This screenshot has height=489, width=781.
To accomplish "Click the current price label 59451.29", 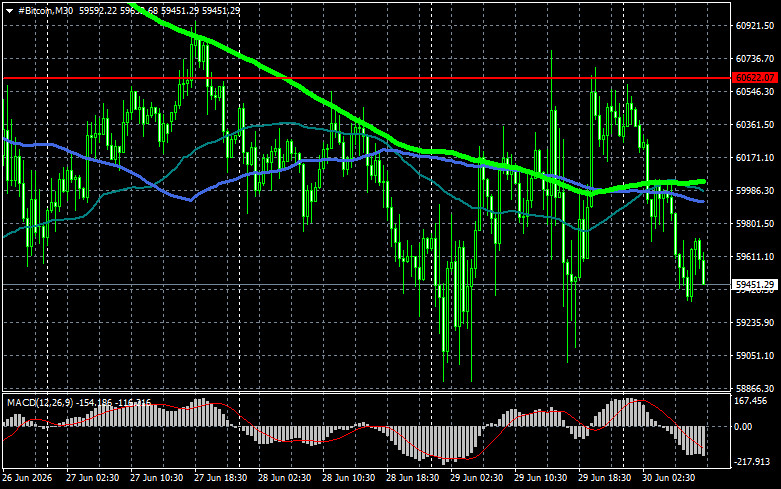I will [x=755, y=284].
